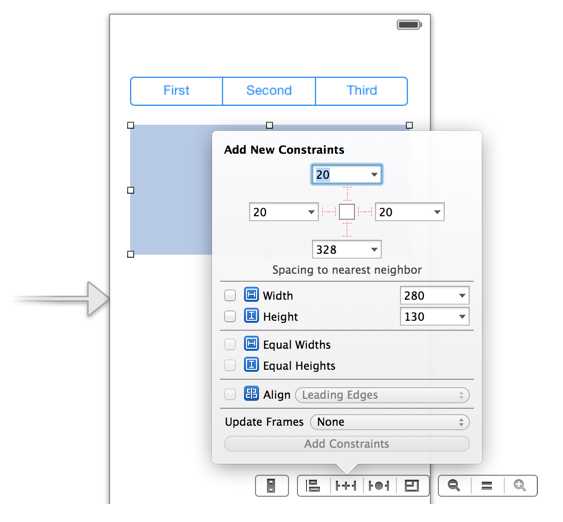Click the top-right resize handle of blue view
This screenshot has width=563, height=522.
tap(409, 125)
